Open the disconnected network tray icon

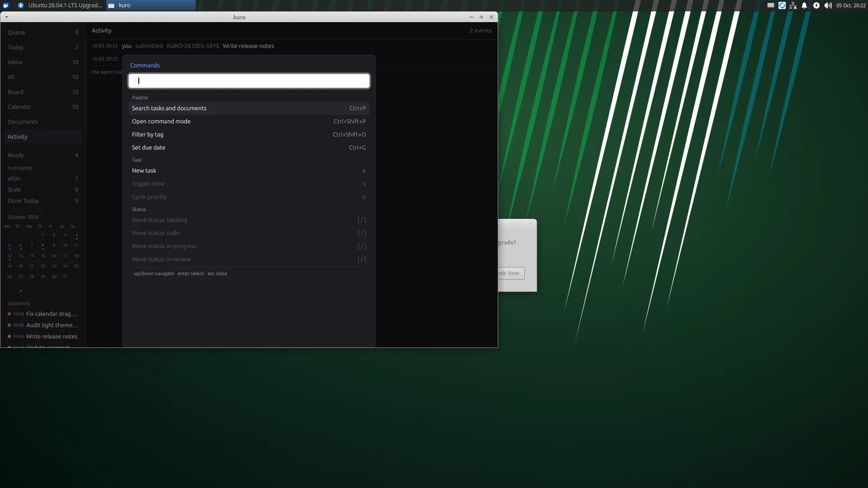coord(793,5)
